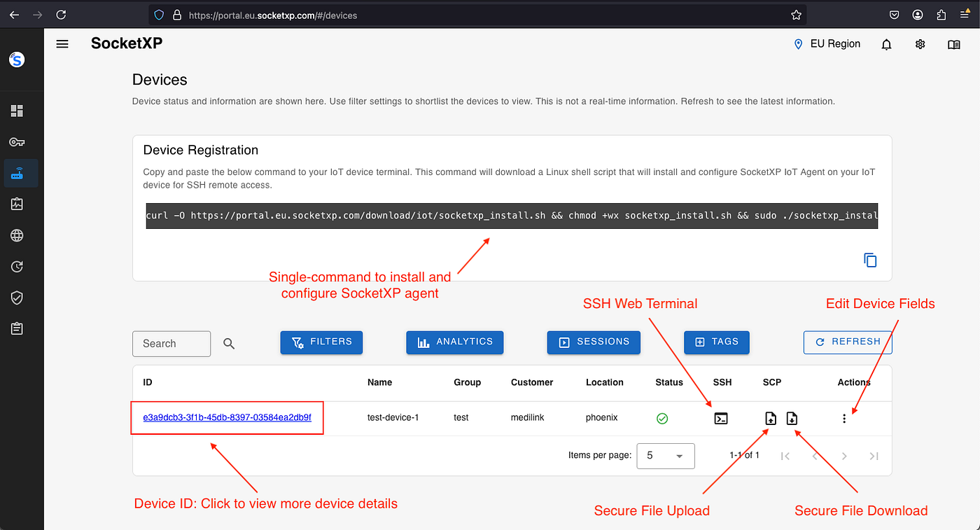Click the Location column header
The height and width of the screenshot is (530, 980).
[605, 382]
